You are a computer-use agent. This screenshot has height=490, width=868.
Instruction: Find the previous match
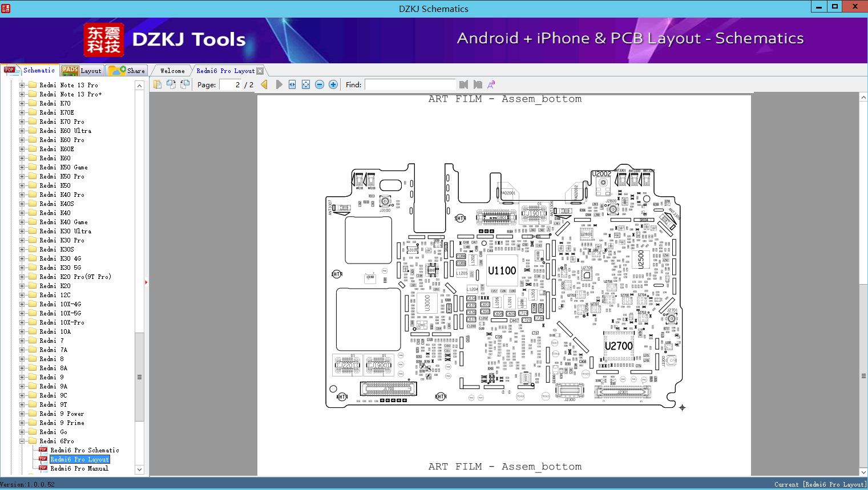click(463, 84)
